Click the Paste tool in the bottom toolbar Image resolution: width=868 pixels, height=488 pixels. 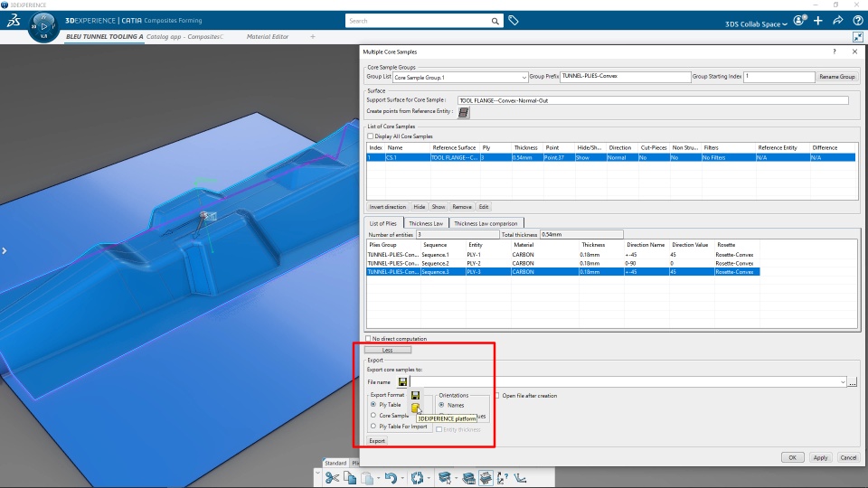[x=367, y=477]
